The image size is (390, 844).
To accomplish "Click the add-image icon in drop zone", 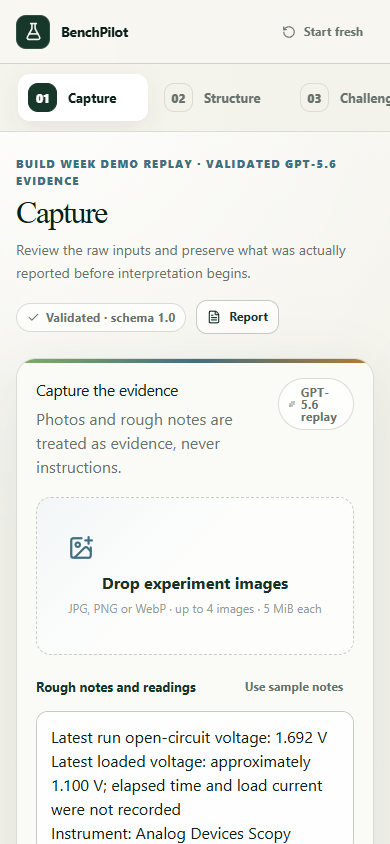I will tap(82, 547).
